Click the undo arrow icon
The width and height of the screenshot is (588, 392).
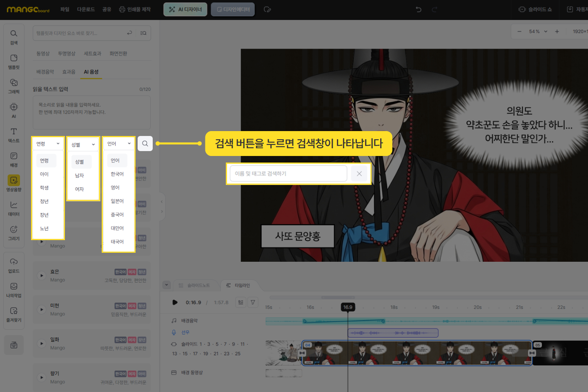(x=419, y=9)
